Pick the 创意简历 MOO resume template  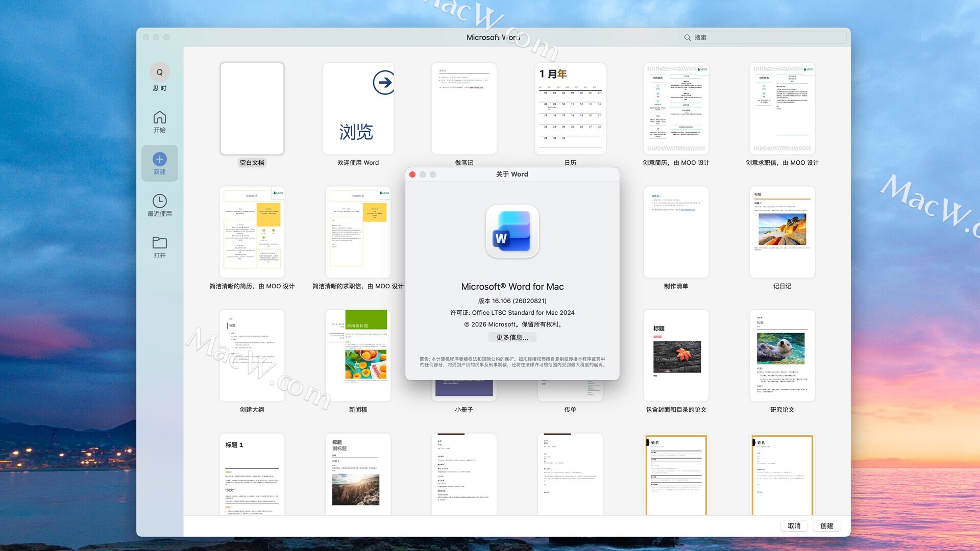tap(676, 109)
